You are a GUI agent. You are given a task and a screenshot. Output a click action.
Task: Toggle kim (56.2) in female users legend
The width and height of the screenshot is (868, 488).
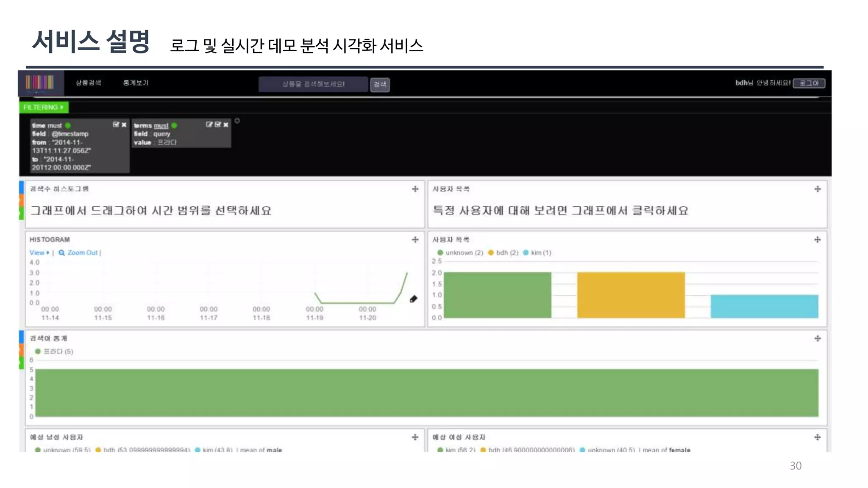456,449
